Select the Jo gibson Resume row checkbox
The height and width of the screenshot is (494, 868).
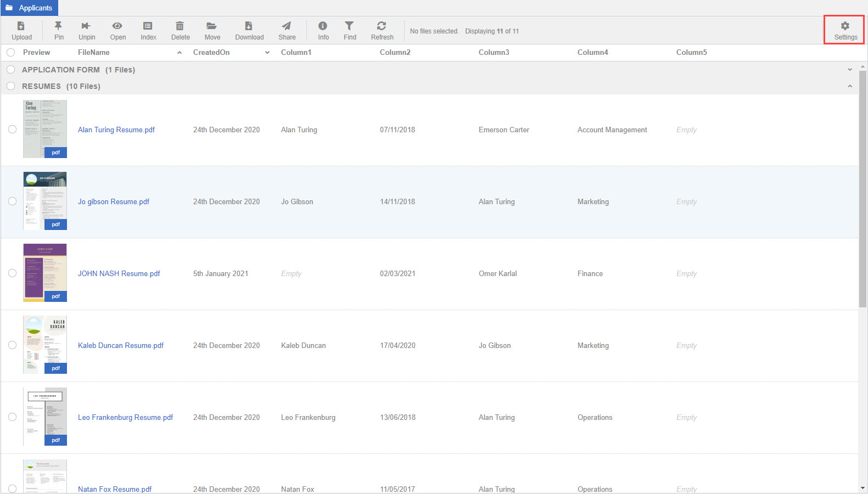tap(12, 201)
